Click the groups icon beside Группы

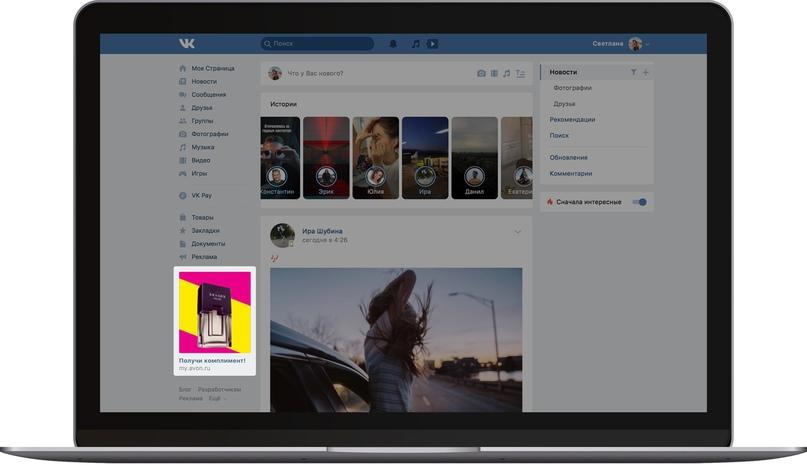[183, 121]
